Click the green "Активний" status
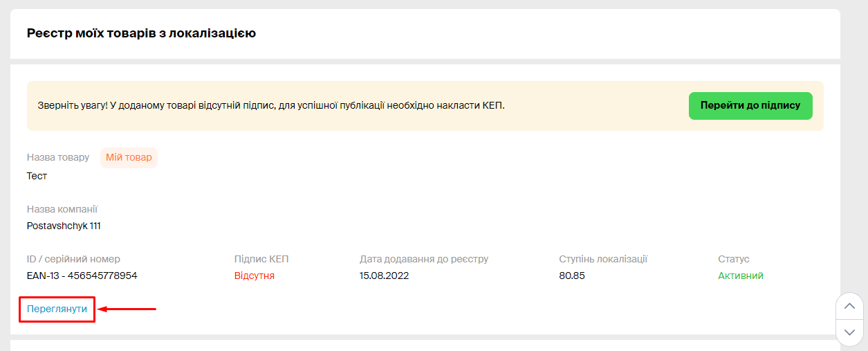Viewport: 868px width, 351px height. [x=741, y=276]
